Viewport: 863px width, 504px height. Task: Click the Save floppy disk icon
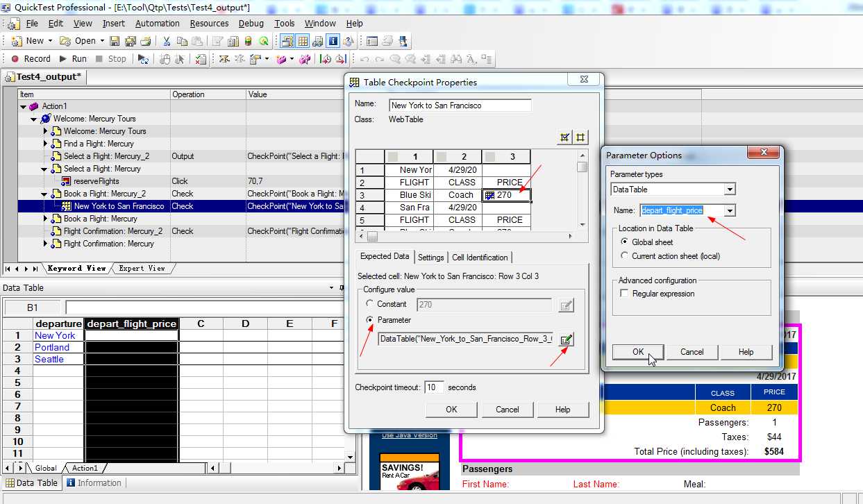click(115, 41)
